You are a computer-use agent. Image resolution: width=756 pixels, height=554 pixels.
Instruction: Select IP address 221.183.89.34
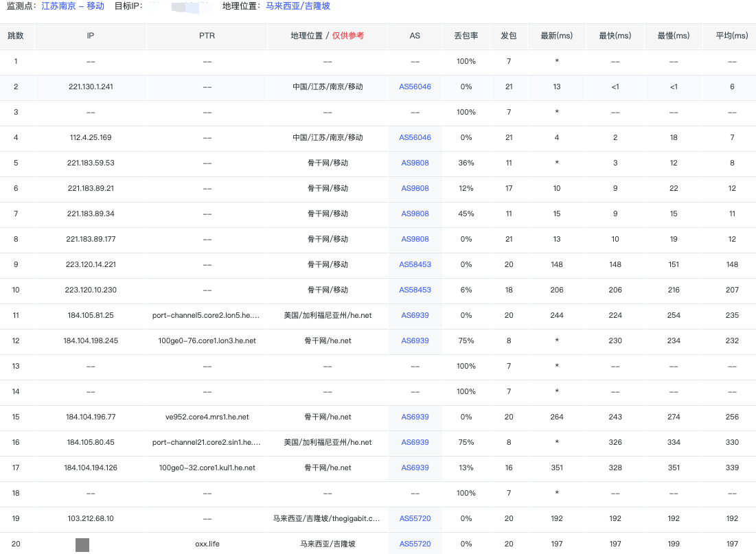pyautogui.click(x=91, y=213)
